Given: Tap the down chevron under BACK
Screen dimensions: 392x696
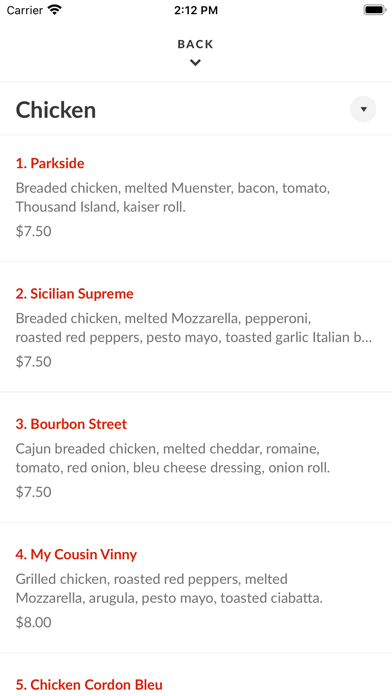Looking at the screenshot, I should pos(195,63).
